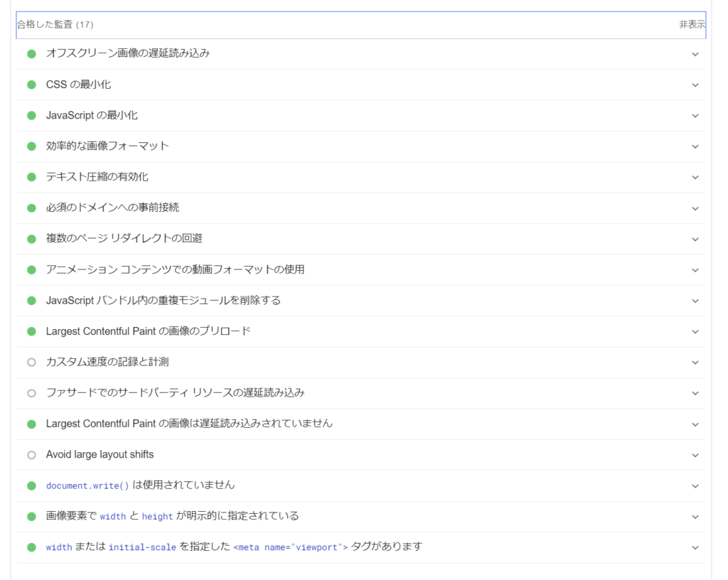Click green dot beside テキスト圧縮の有効化

[31, 177]
